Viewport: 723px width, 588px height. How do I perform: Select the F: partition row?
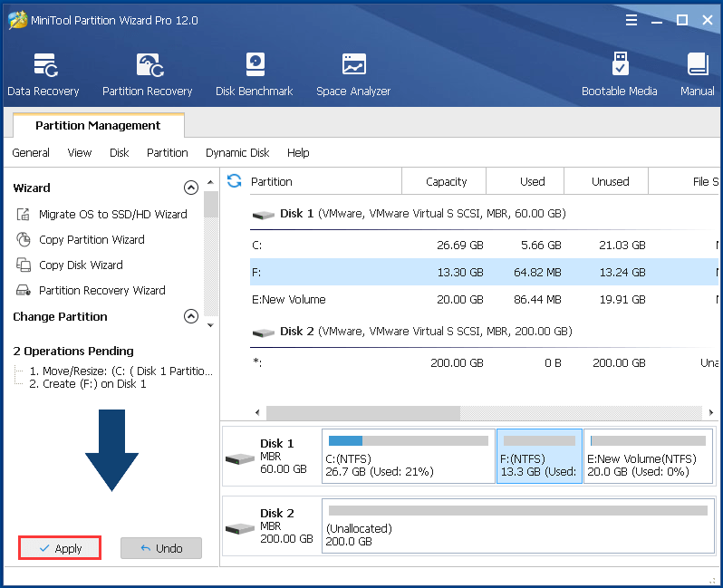(484, 272)
